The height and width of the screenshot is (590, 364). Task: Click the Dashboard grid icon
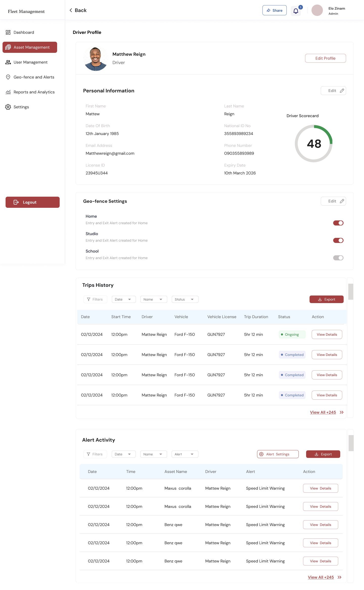click(8, 32)
